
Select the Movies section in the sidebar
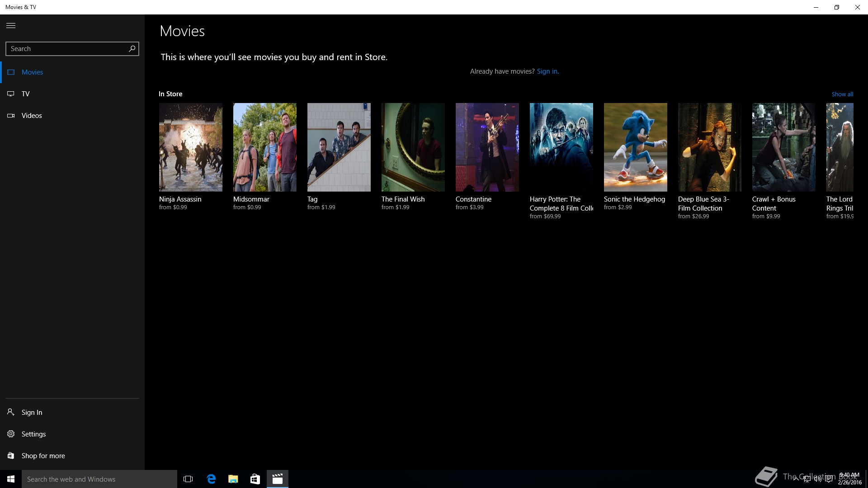32,72
